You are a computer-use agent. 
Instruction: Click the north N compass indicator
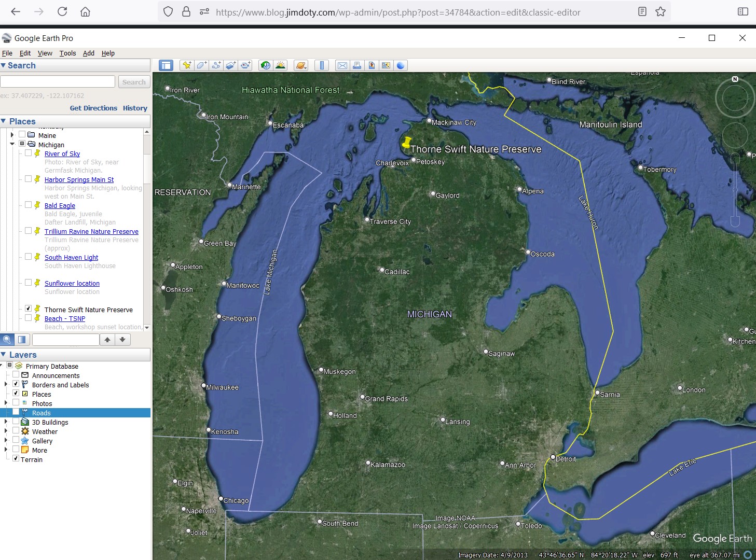tap(735, 79)
